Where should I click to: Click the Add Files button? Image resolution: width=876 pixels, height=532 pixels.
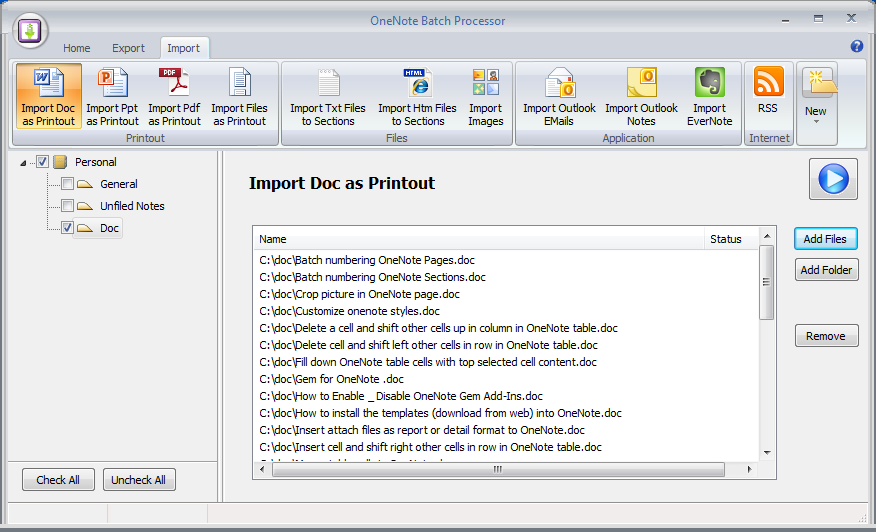(825, 239)
